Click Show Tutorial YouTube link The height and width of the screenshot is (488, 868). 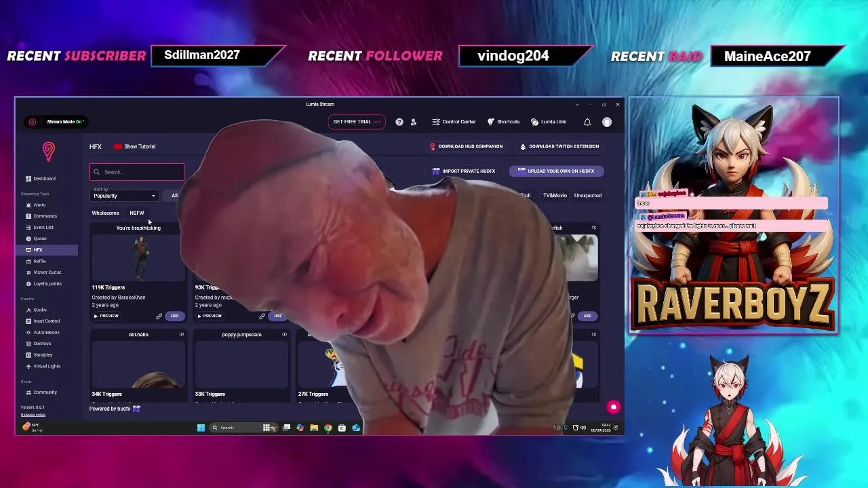(135, 146)
